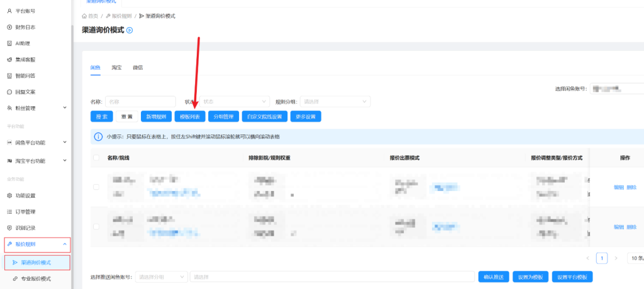Screen dimensions: 644x289
Task: Open 分组管理 button
Action: tap(223, 117)
